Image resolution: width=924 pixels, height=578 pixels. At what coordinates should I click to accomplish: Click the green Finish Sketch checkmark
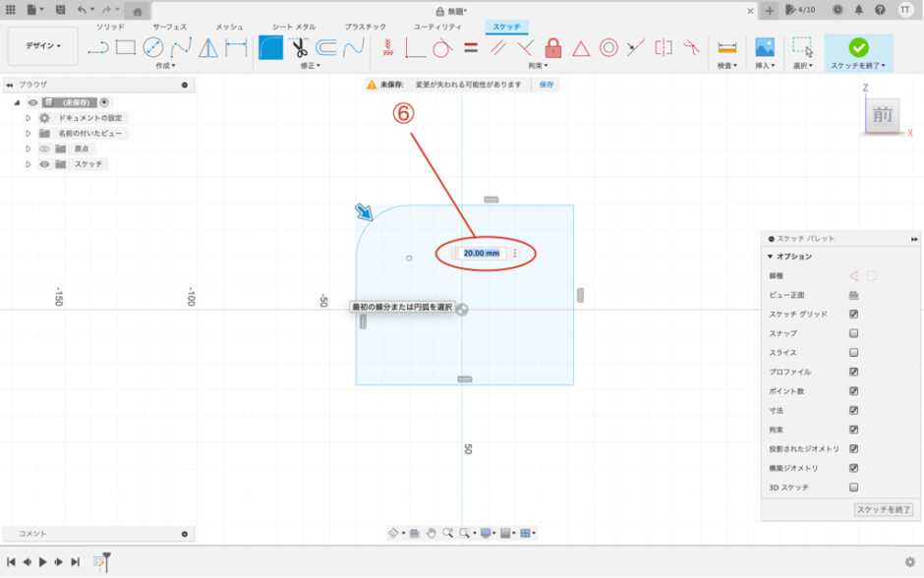point(858,47)
